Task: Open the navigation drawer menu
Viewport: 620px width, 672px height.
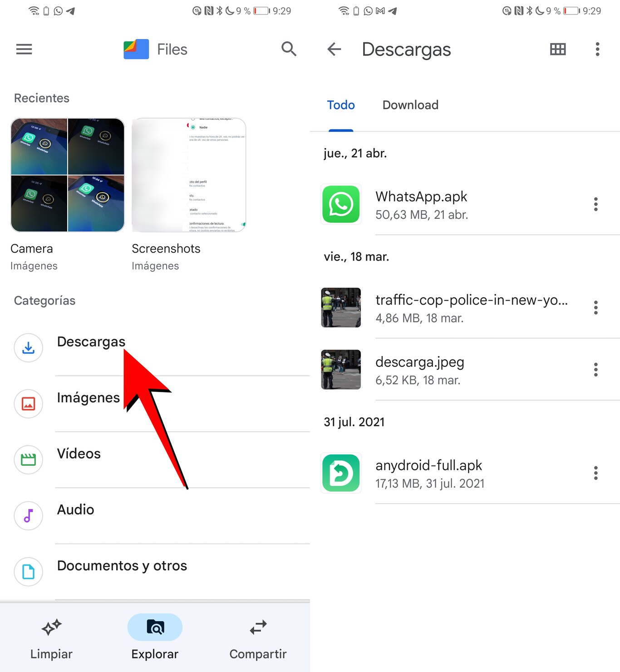Action: click(24, 49)
